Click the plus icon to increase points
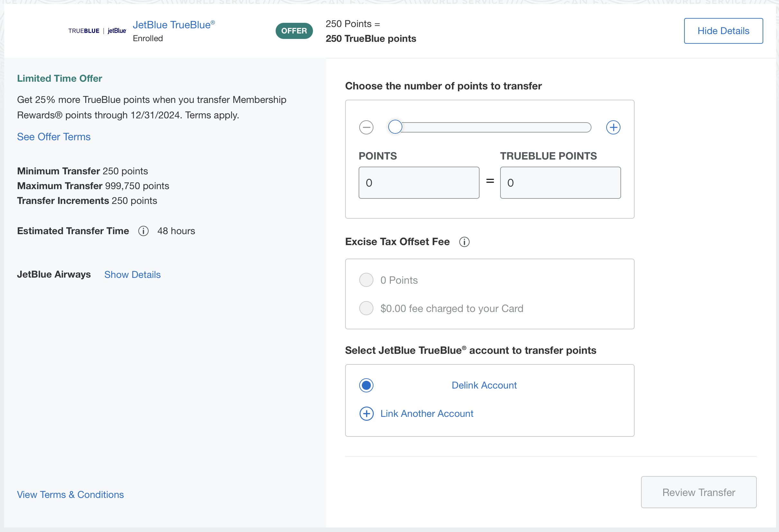The width and height of the screenshot is (779, 532). (613, 127)
